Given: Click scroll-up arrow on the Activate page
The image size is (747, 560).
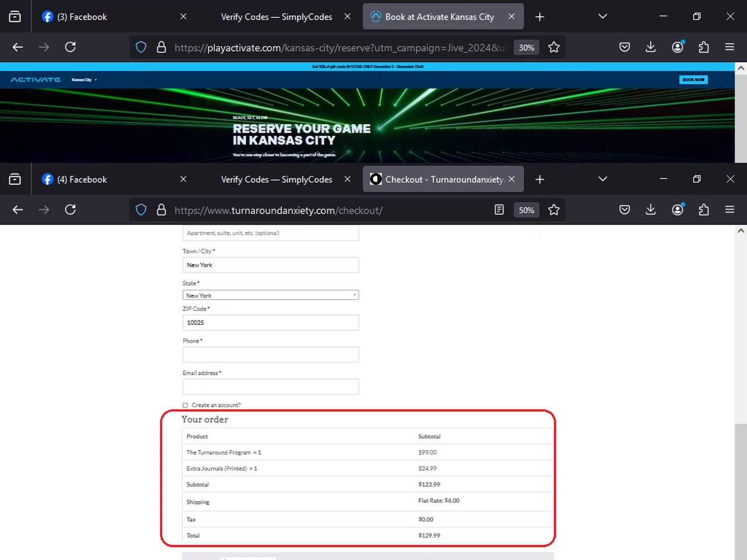Looking at the screenshot, I should click(741, 68).
